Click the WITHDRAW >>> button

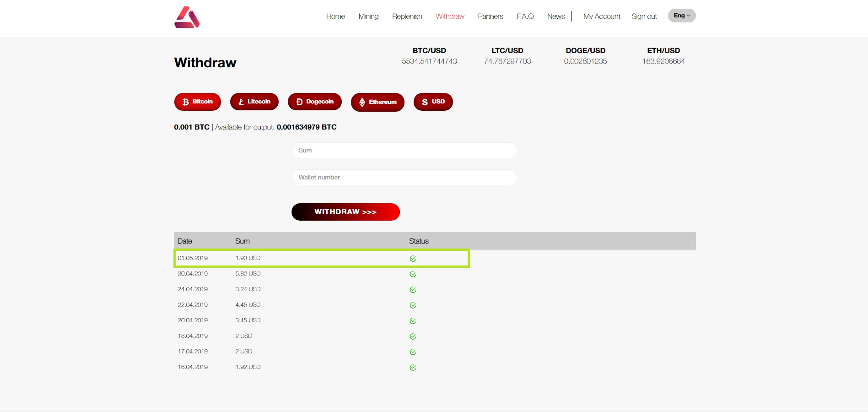coord(345,212)
